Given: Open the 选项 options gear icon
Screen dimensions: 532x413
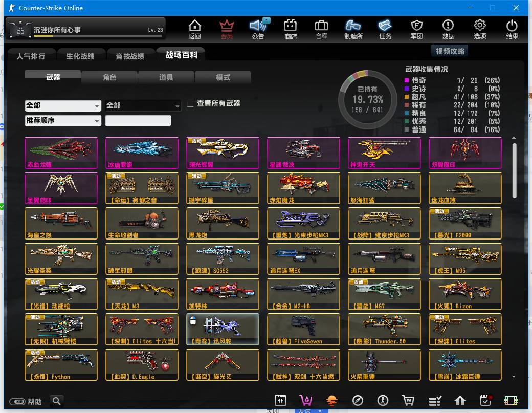Looking at the screenshot, I should pyautogui.click(x=480, y=29).
